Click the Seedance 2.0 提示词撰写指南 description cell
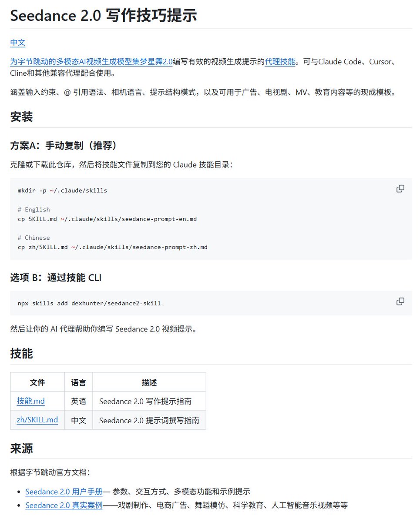This screenshot has height=522, width=420. pyautogui.click(x=149, y=420)
